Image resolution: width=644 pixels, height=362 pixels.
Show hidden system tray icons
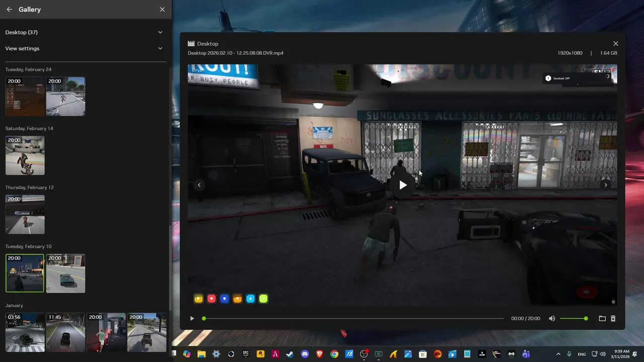[x=558, y=354]
